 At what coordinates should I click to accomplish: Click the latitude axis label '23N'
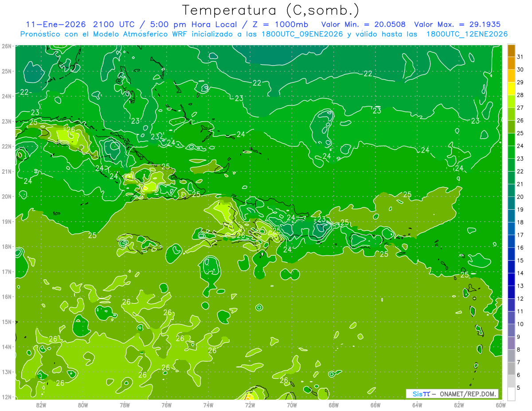7,121
